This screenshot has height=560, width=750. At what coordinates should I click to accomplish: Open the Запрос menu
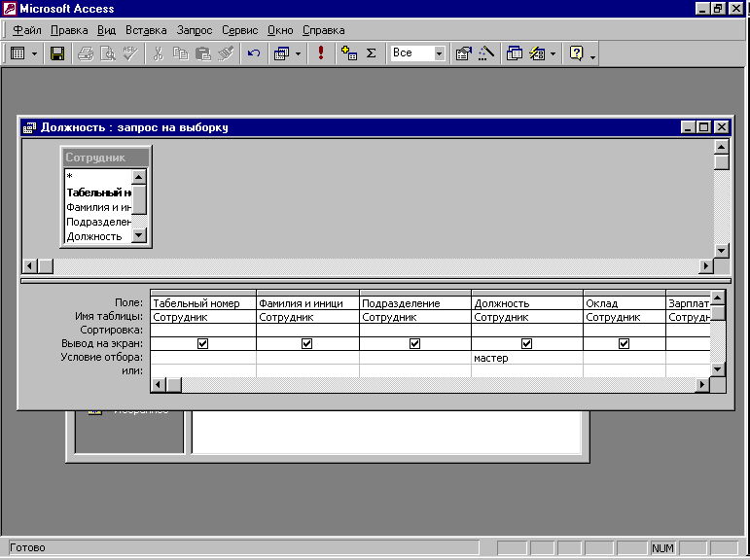click(195, 30)
